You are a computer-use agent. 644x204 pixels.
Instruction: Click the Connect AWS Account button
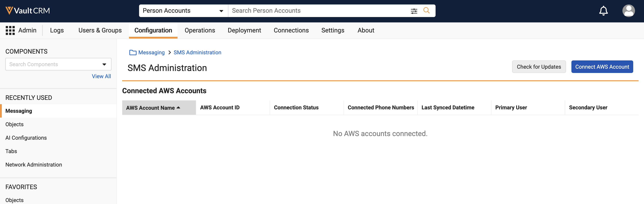pos(602,67)
